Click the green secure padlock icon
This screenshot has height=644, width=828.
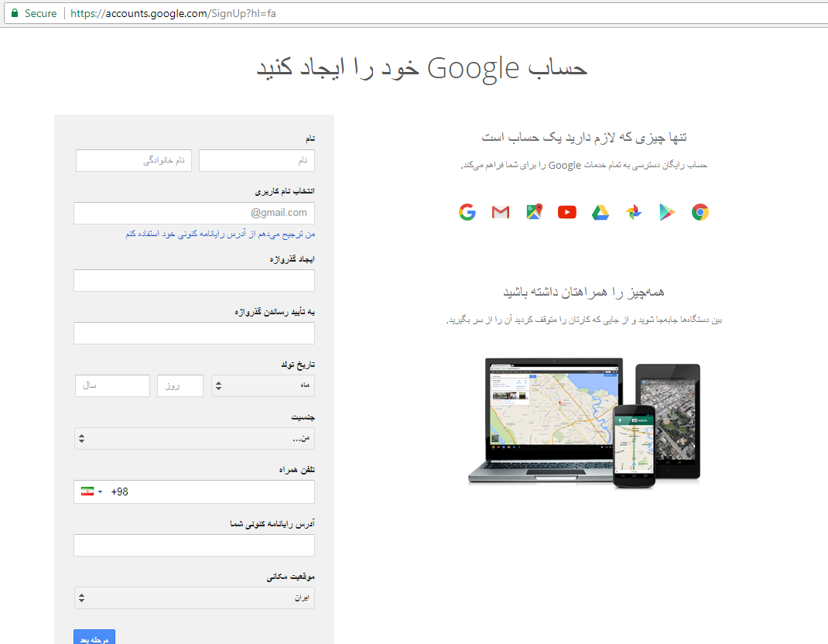point(15,13)
